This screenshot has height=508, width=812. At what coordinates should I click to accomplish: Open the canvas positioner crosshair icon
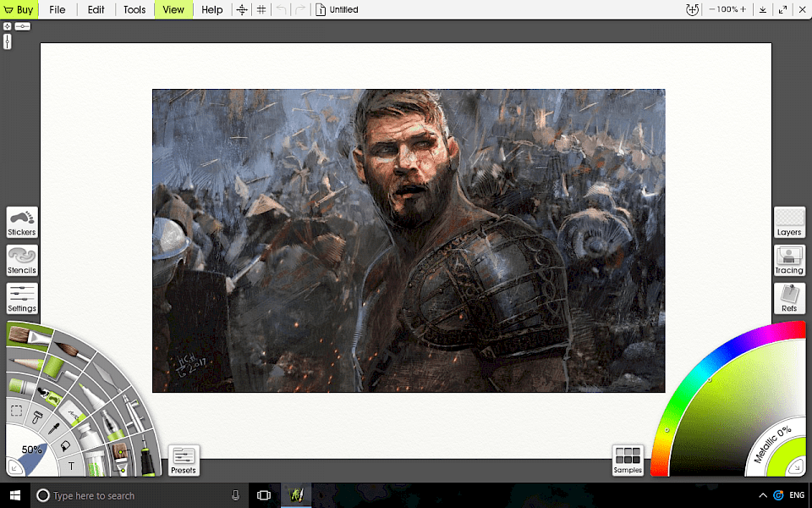(242, 9)
